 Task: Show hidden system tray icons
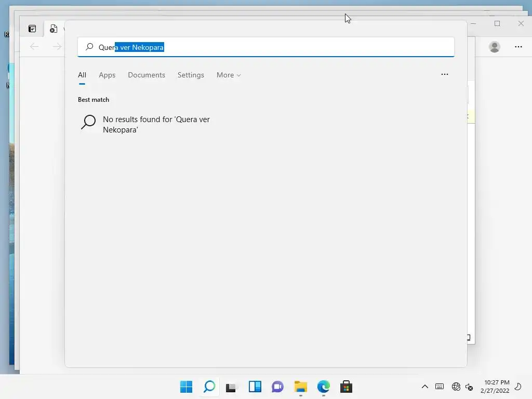425,387
